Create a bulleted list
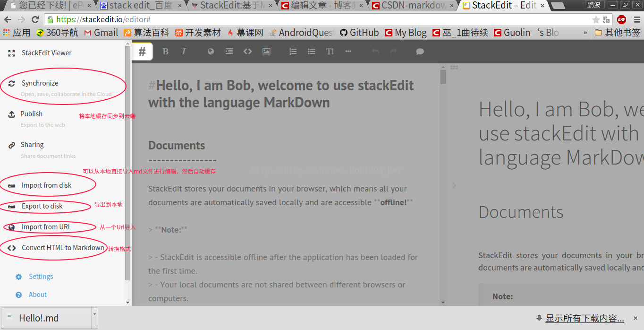The width and height of the screenshot is (644, 330). click(x=311, y=52)
